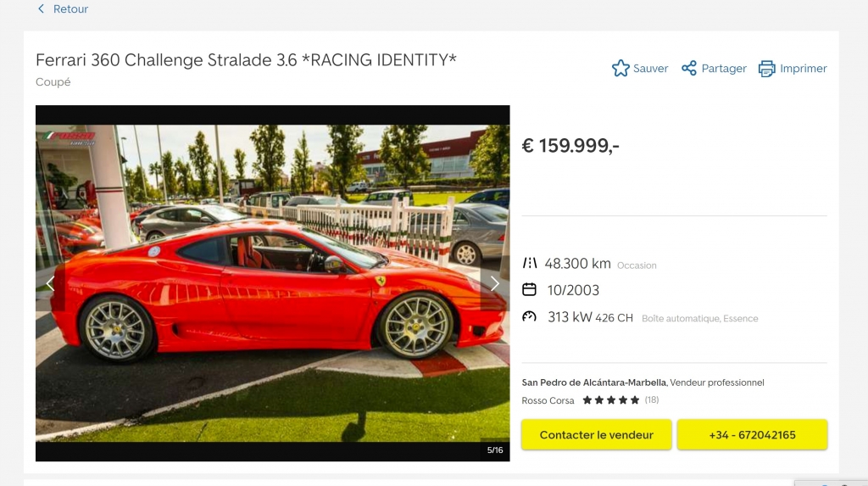Click the back chevron beside Retour
The width and height of the screenshot is (868, 486).
tap(41, 8)
